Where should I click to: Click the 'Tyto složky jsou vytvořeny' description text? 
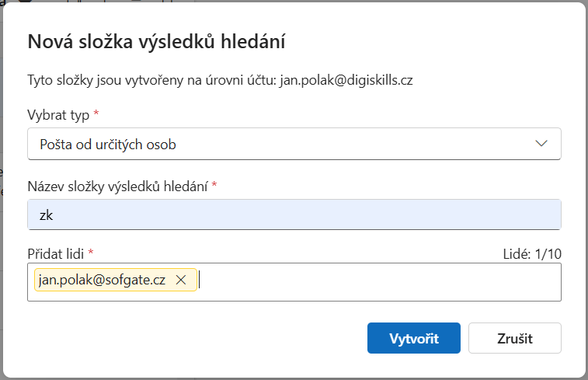[117, 80]
